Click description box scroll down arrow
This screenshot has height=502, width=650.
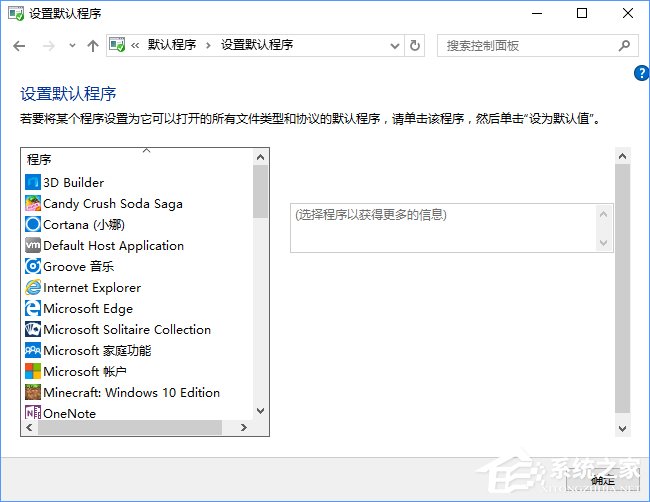(604, 243)
